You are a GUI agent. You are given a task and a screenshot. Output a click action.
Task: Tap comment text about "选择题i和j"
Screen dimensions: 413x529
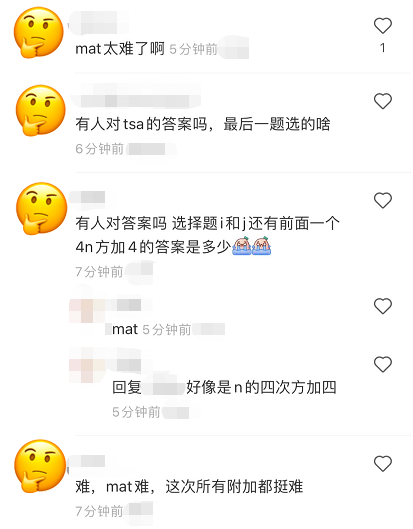[x=208, y=235]
